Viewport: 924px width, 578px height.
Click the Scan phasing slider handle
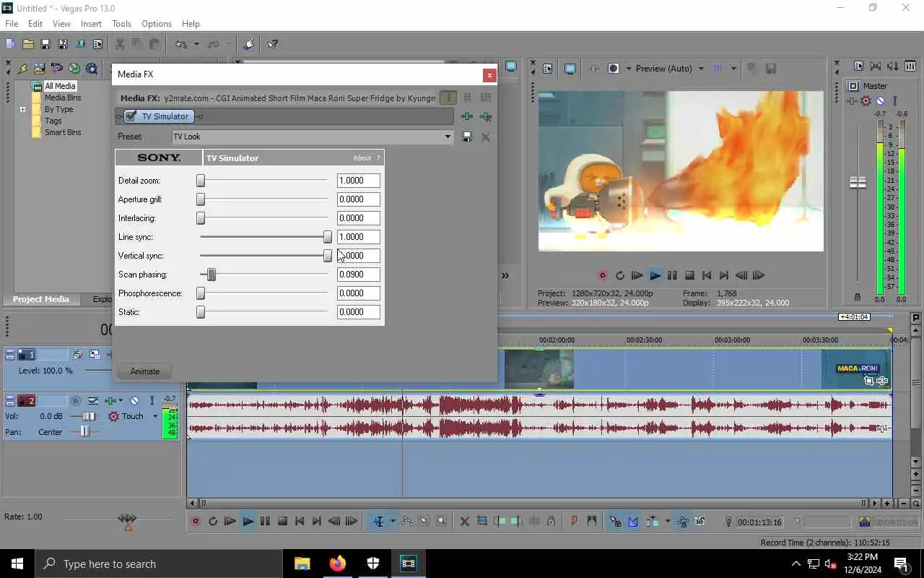[x=212, y=275]
